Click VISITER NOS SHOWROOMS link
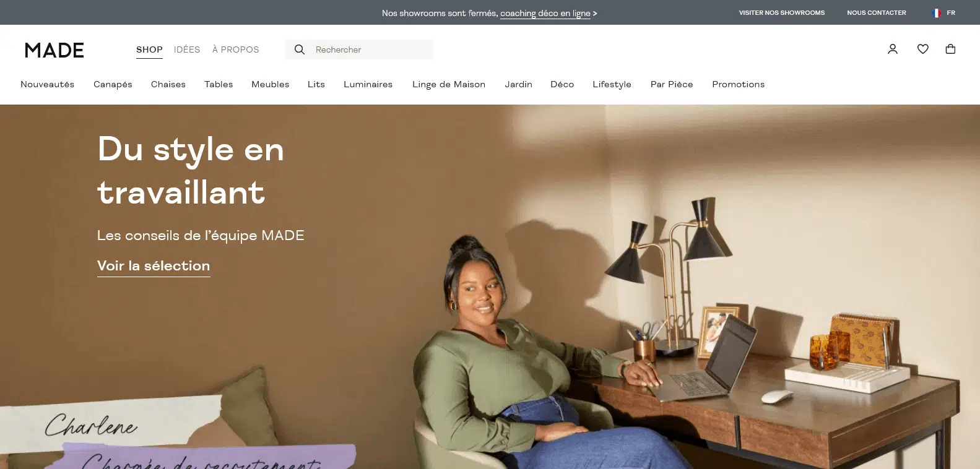The image size is (980, 469). click(782, 13)
